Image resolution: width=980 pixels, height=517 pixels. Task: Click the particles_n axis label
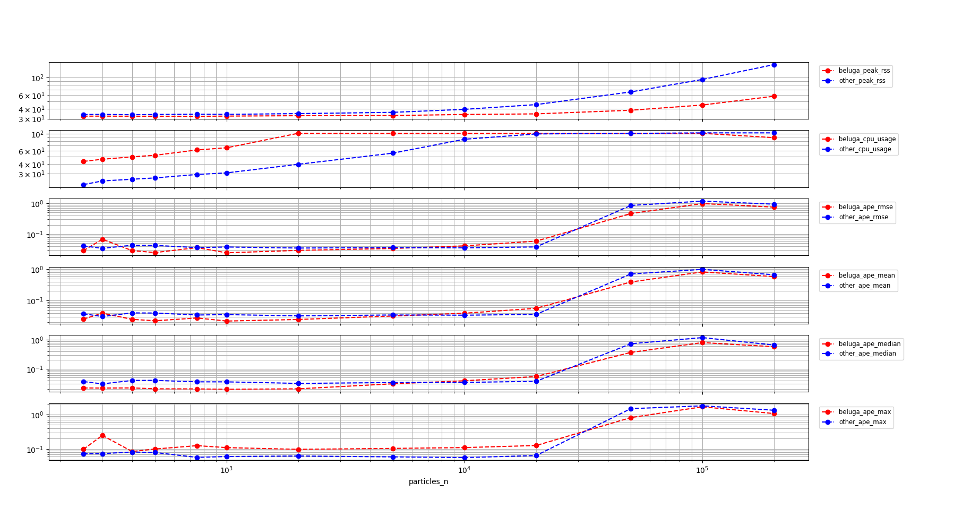[x=428, y=482]
